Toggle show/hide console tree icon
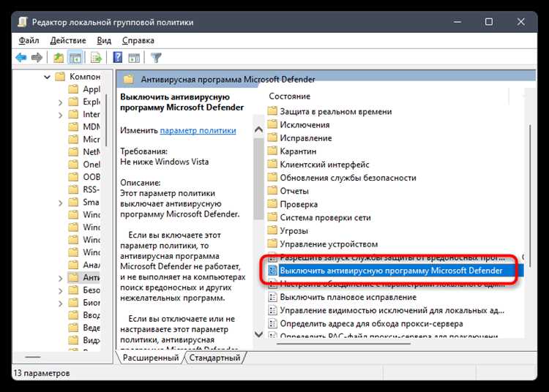The image size is (549, 392). point(75,57)
